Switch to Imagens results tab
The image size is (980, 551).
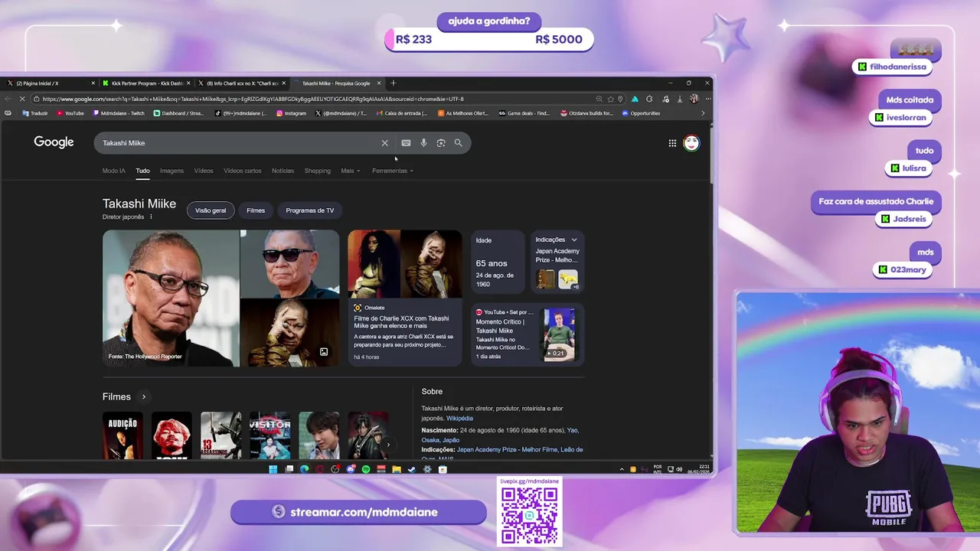tap(171, 171)
